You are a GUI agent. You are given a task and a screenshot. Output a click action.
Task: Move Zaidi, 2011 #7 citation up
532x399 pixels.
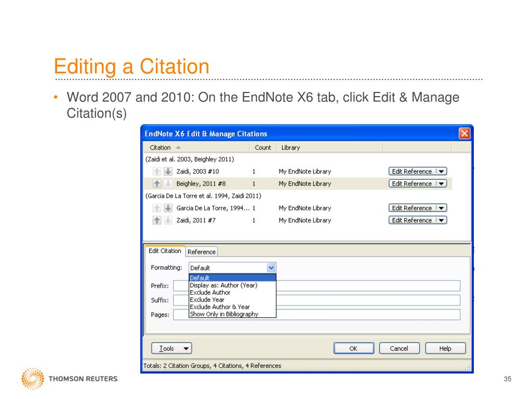point(157,220)
